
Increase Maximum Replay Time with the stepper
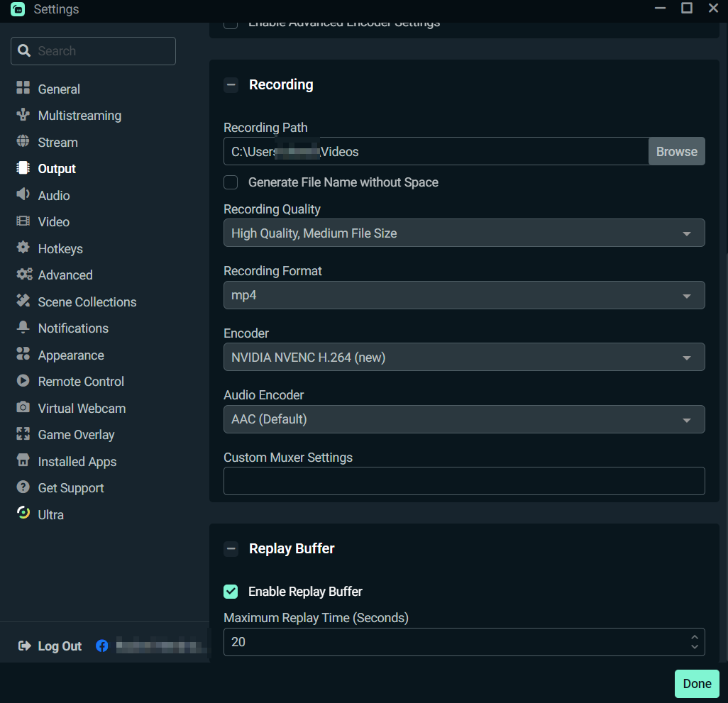695,638
